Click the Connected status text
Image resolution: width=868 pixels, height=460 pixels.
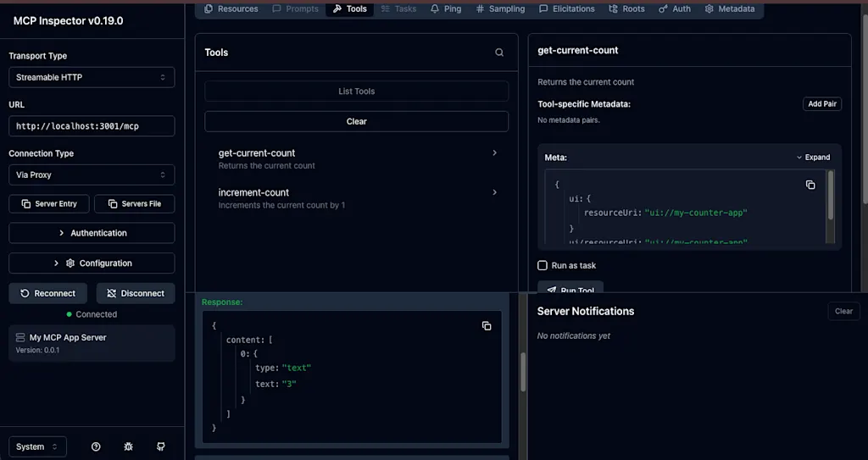click(97, 314)
